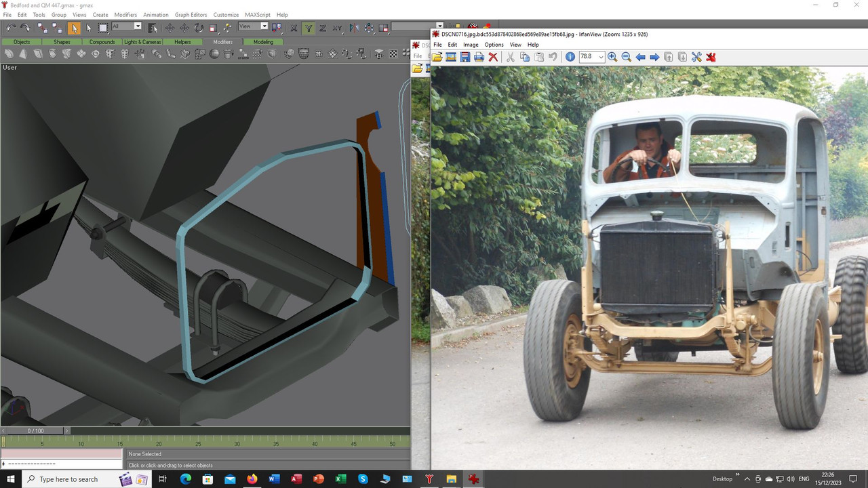Image resolution: width=868 pixels, height=488 pixels.
Task: Click the Mirror tool icon in gmax
Action: (354, 28)
